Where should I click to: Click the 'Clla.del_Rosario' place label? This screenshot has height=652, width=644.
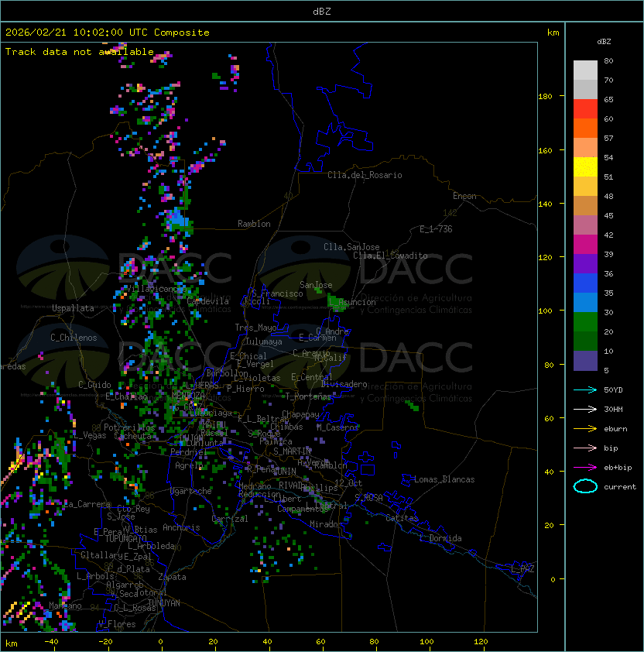365,175
